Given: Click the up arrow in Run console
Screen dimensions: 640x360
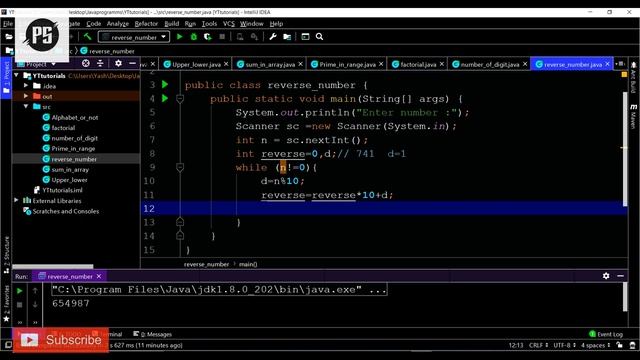Looking at the screenshot, I should point(35,291).
